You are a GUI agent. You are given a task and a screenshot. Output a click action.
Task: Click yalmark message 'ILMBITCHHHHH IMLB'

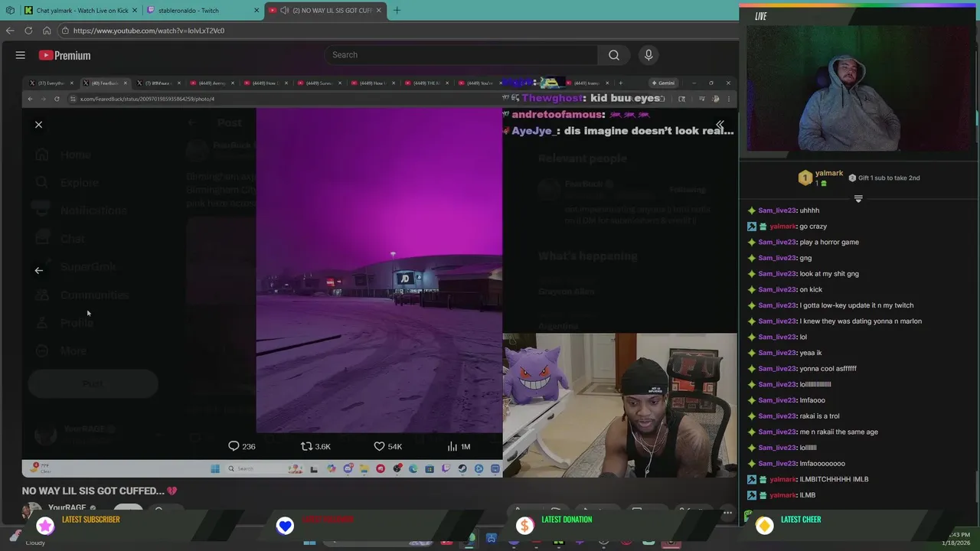click(x=834, y=479)
